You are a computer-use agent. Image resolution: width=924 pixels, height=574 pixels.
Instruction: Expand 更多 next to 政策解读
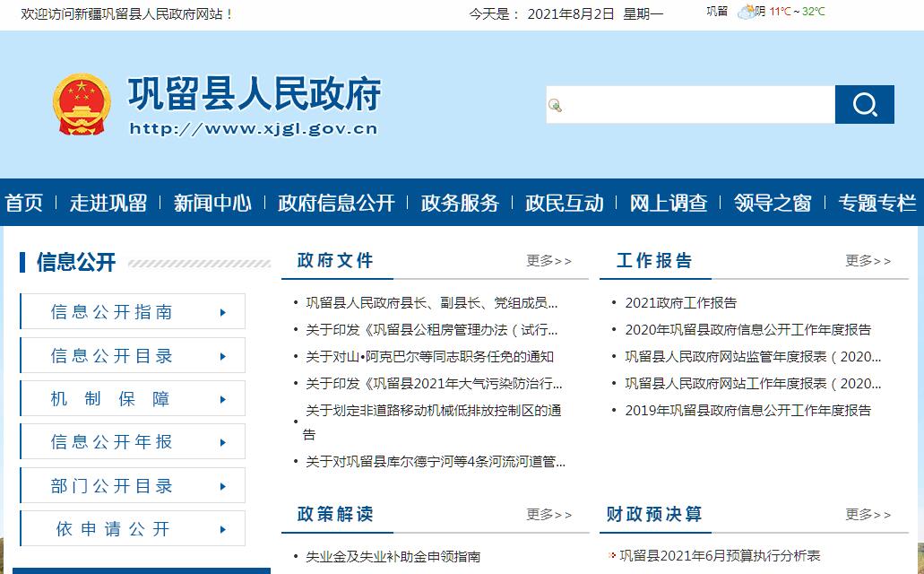click(548, 515)
